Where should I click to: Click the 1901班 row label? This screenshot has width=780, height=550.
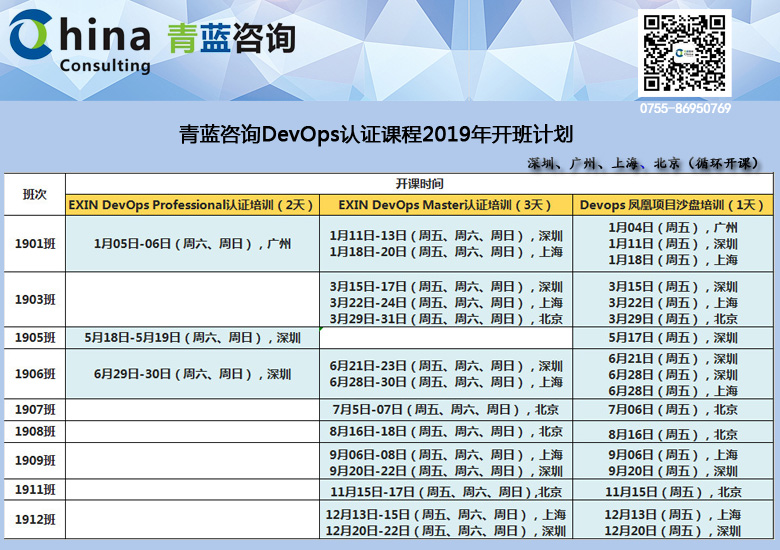(x=34, y=243)
